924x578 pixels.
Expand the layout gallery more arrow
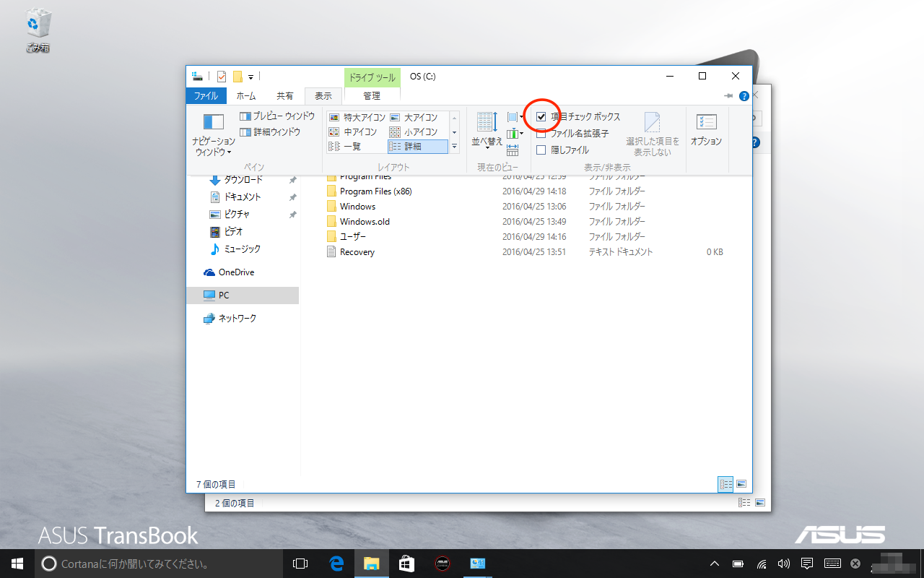click(x=454, y=147)
